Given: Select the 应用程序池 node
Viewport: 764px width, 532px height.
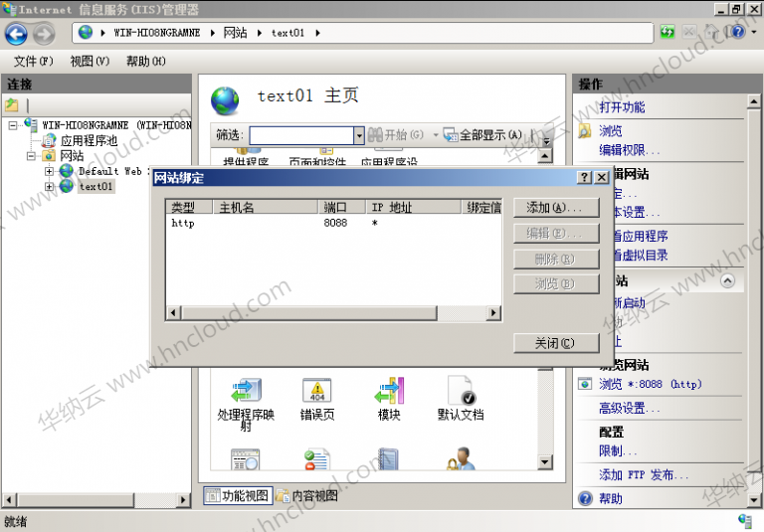Looking at the screenshot, I should (x=89, y=140).
